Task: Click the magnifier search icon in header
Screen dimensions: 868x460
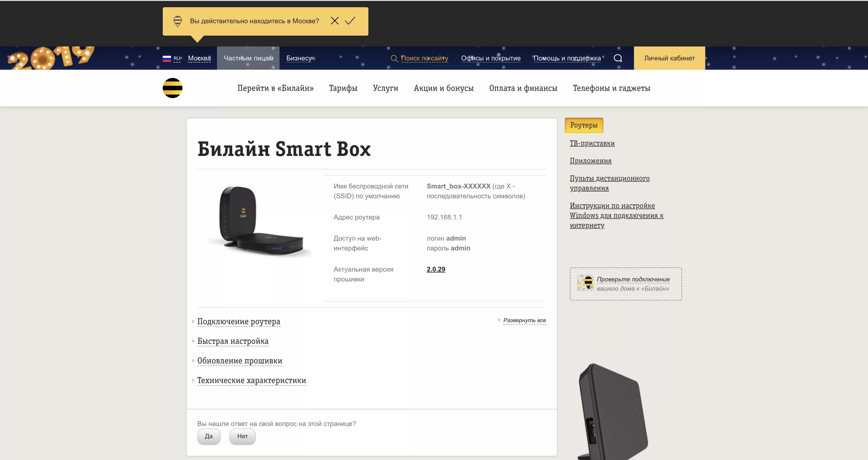Action: click(618, 58)
